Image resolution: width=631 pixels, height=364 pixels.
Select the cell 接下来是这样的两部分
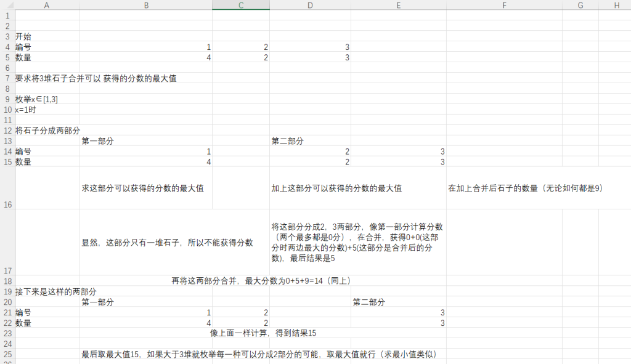coord(56,291)
